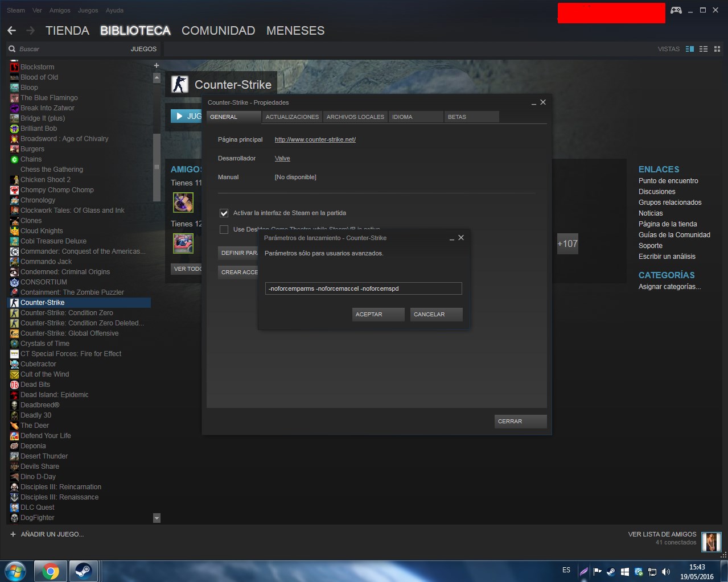
Task: Open Windows Start button
Action: [15, 571]
